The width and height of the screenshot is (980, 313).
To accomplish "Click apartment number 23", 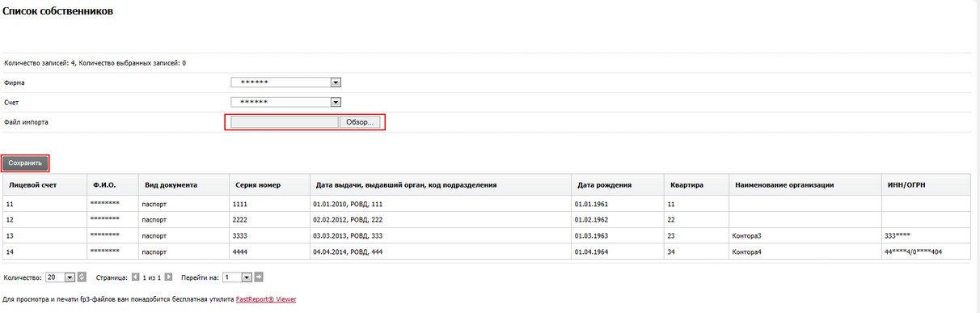I will [671, 236].
